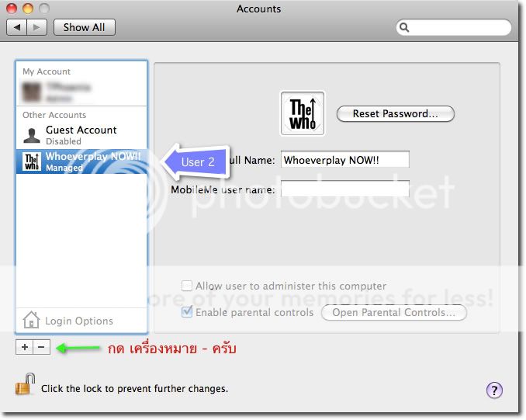Click the lock icon to prevent changes
This screenshot has width=526, height=420.
click(26, 384)
